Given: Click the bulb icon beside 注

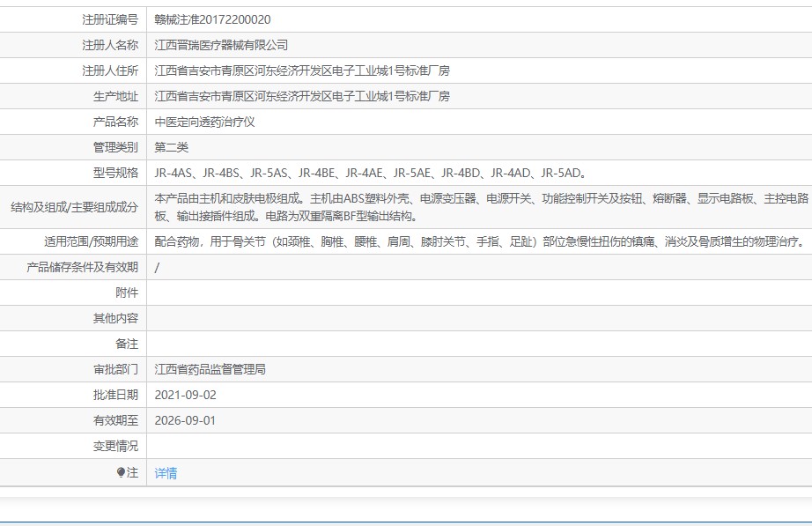Looking at the screenshot, I should [x=121, y=472].
